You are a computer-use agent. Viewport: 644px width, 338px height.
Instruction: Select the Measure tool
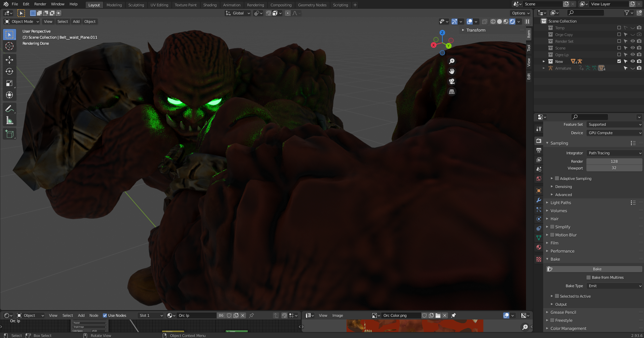click(9, 120)
